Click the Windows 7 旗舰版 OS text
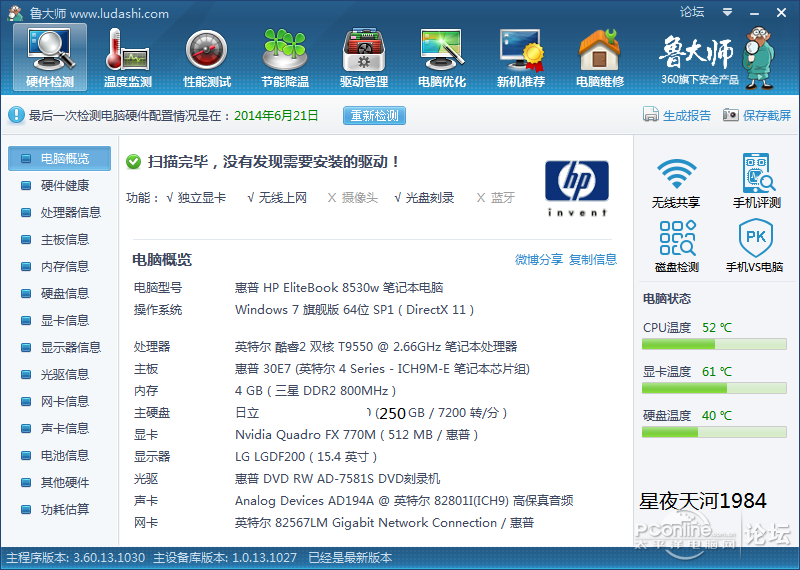800x570 pixels. pos(354,310)
